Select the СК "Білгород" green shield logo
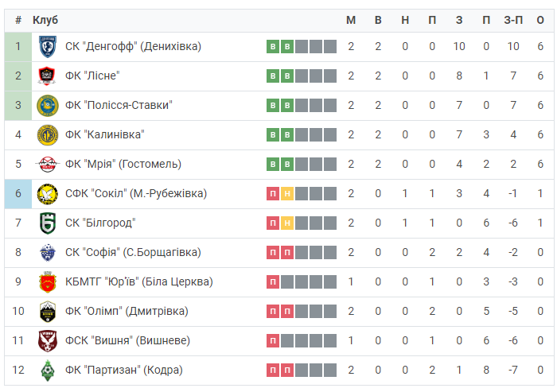Screen dimensions: 557x392 [x=48, y=223]
